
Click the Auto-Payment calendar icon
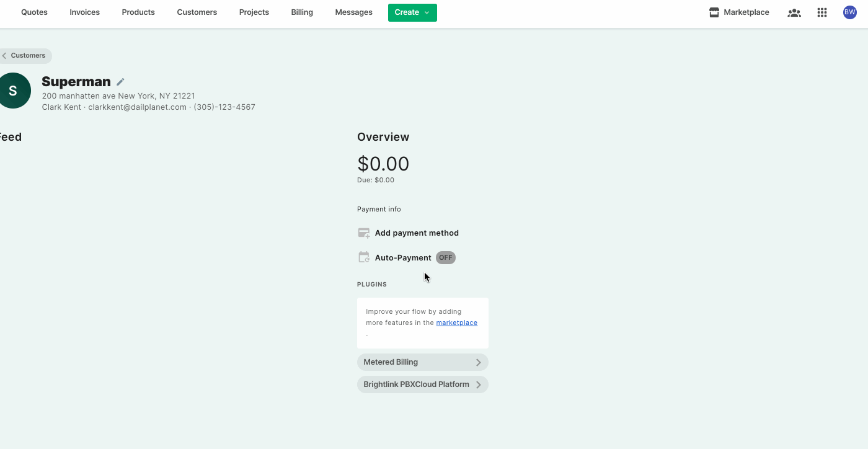[x=364, y=257]
